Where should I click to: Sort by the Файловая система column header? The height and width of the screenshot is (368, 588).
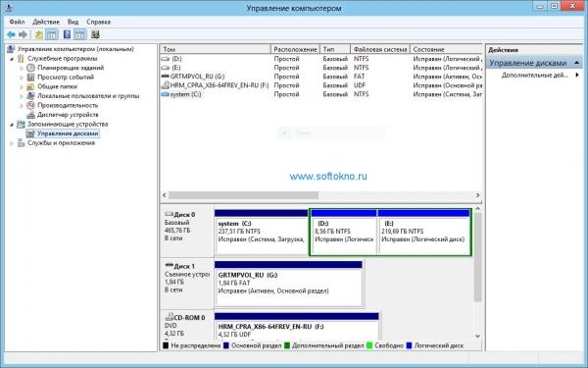coord(380,49)
